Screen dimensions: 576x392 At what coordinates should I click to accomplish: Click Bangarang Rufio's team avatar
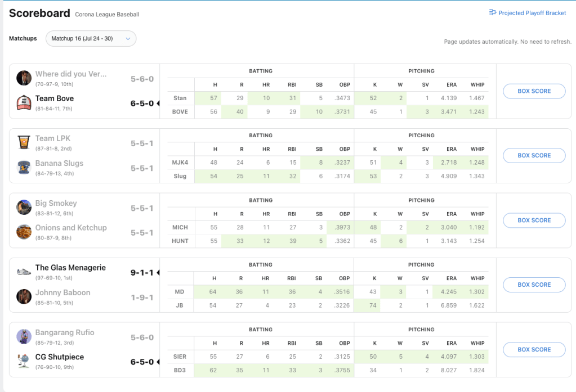pos(24,336)
